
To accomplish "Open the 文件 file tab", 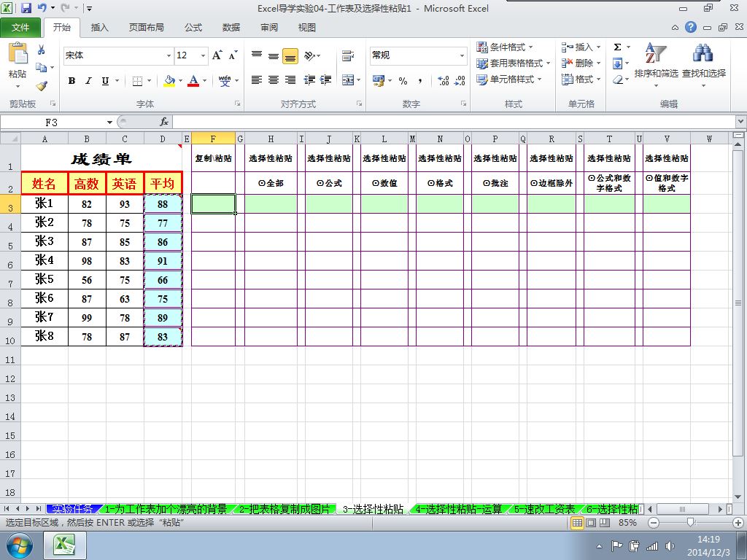I will (x=20, y=28).
